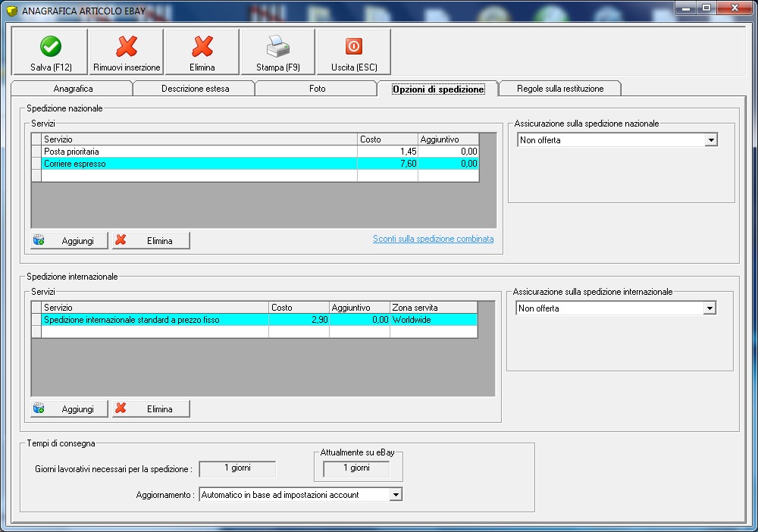Click international table Costo column header

coord(299,308)
